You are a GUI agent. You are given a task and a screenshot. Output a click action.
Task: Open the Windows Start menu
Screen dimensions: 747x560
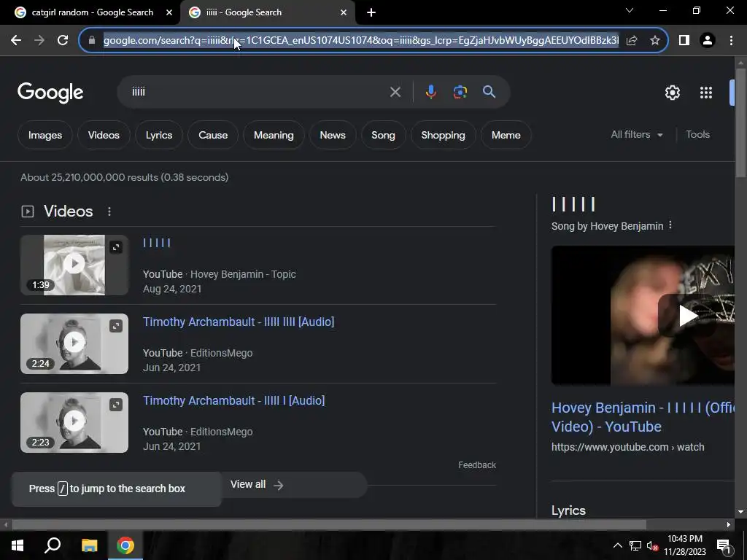[x=18, y=545]
